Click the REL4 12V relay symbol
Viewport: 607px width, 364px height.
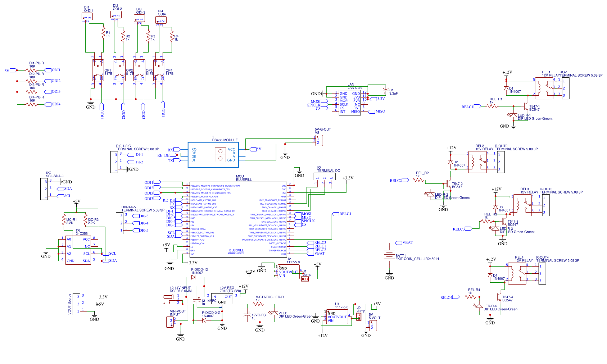tap(517, 274)
